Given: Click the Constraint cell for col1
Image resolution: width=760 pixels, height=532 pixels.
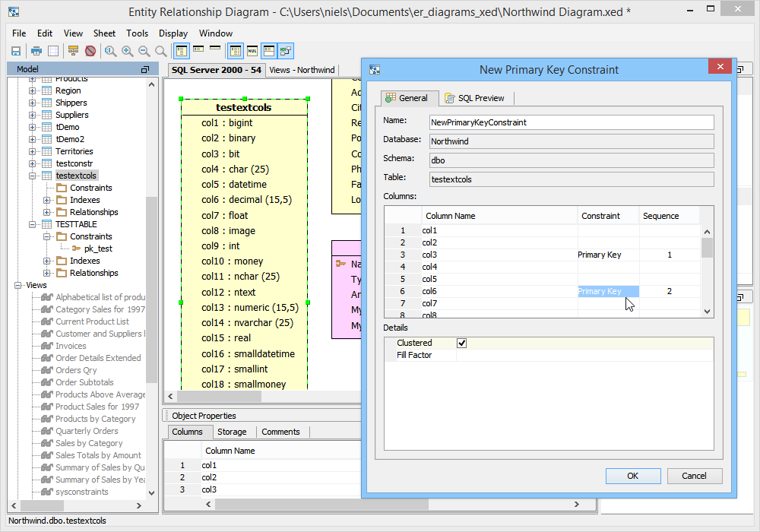Looking at the screenshot, I should 608,230.
